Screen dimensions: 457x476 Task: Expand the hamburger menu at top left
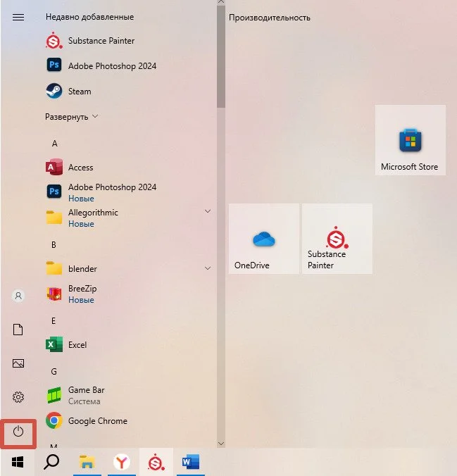[18, 18]
